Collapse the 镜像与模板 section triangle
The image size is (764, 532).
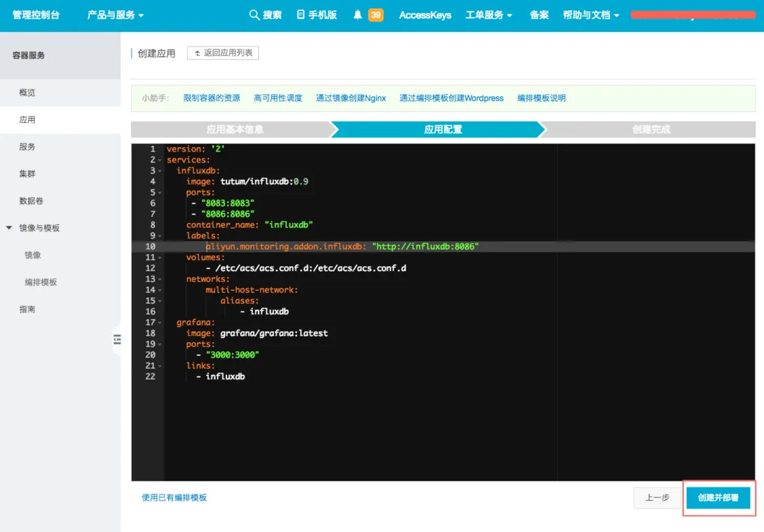(9, 228)
